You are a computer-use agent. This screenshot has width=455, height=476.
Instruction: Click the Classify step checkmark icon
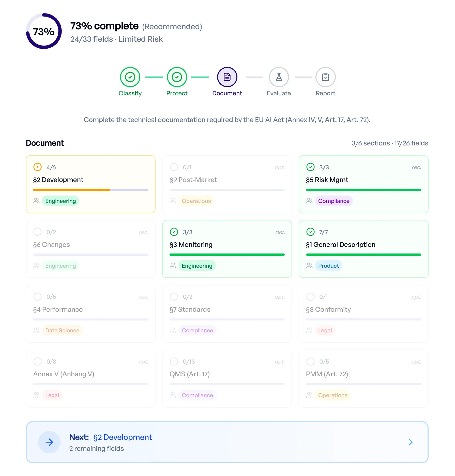(130, 77)
